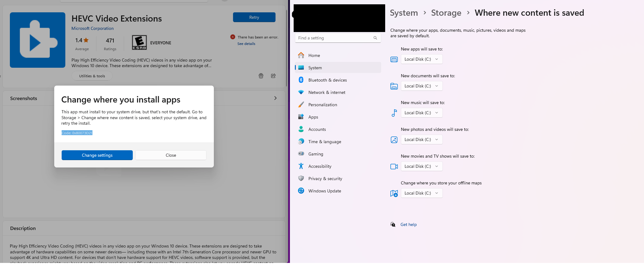Click the new documents folder icon
The image size is (644, 266).
(x=394, y=86)
